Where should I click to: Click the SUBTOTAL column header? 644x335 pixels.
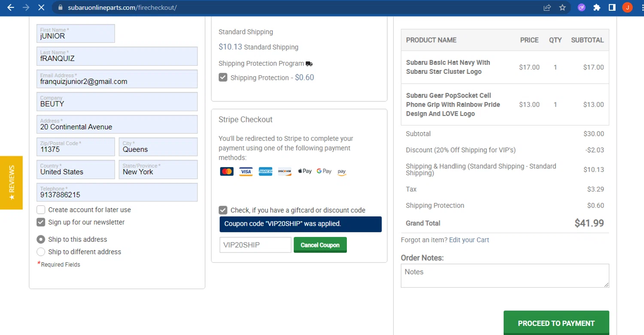(x=587, y=40)
